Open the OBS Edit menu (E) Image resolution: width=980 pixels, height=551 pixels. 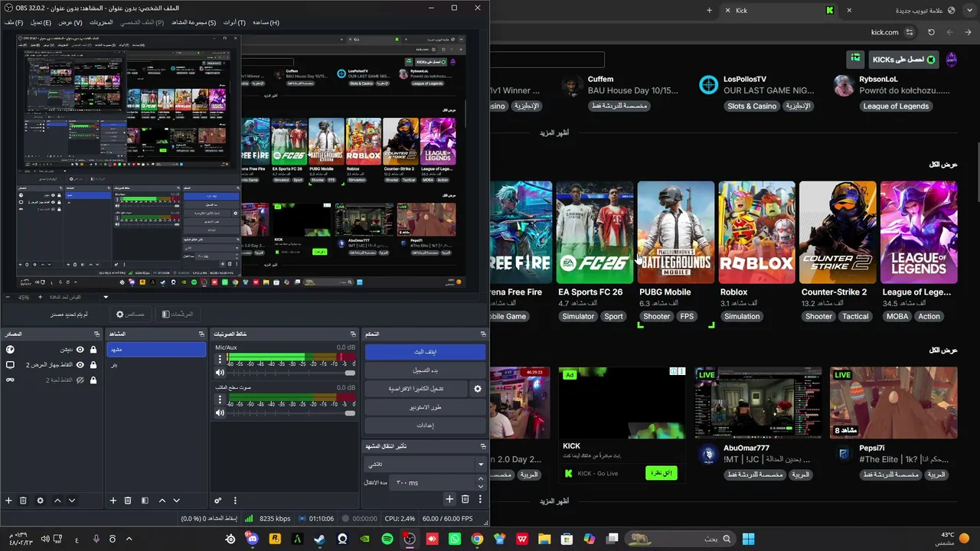point(41,23)
